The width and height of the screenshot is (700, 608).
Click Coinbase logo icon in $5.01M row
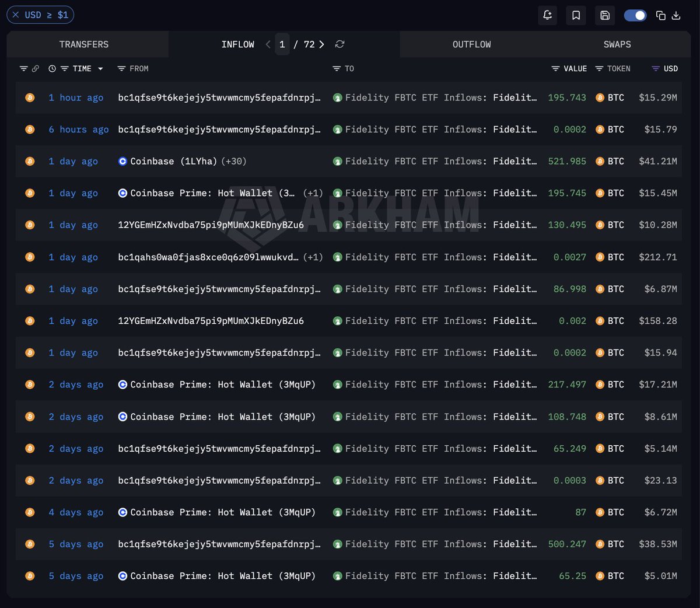coord(123,576)
